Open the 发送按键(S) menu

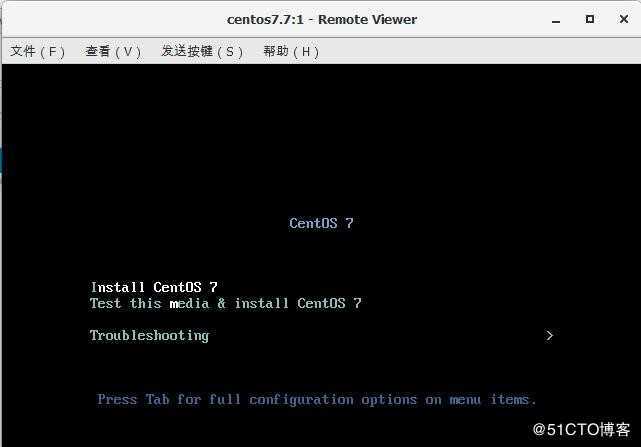(x=202, y=52)
